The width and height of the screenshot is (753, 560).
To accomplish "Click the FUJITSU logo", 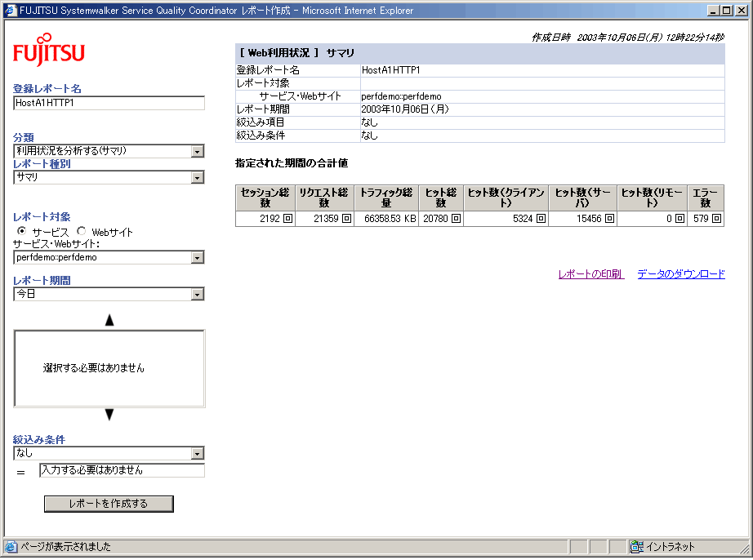I will pyautogui.click(x=49, y=51).
